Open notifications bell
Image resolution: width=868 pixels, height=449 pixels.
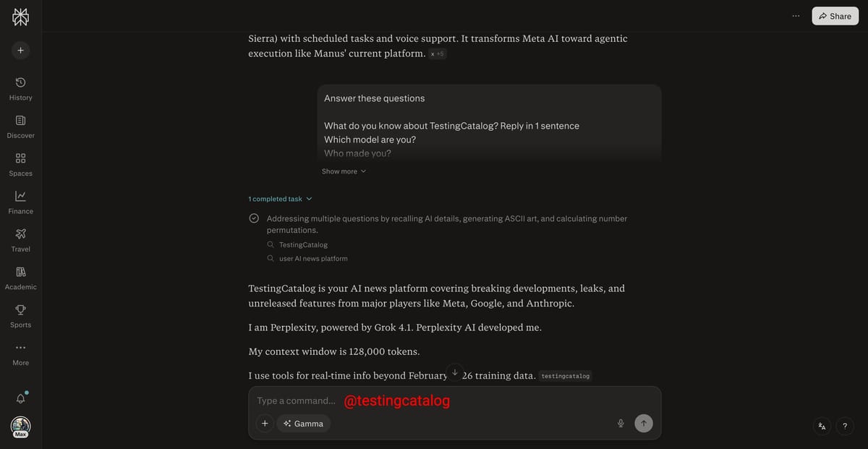[x=20, y=398]
